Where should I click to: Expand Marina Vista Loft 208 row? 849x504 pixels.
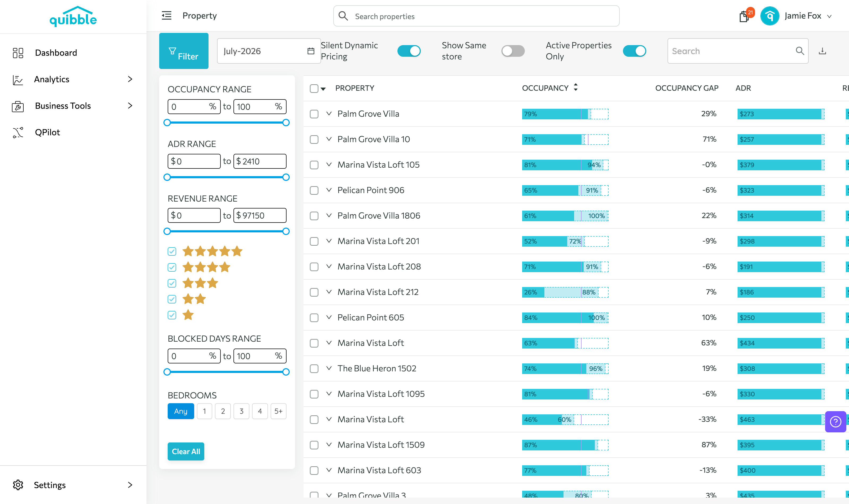click(329, 266)
